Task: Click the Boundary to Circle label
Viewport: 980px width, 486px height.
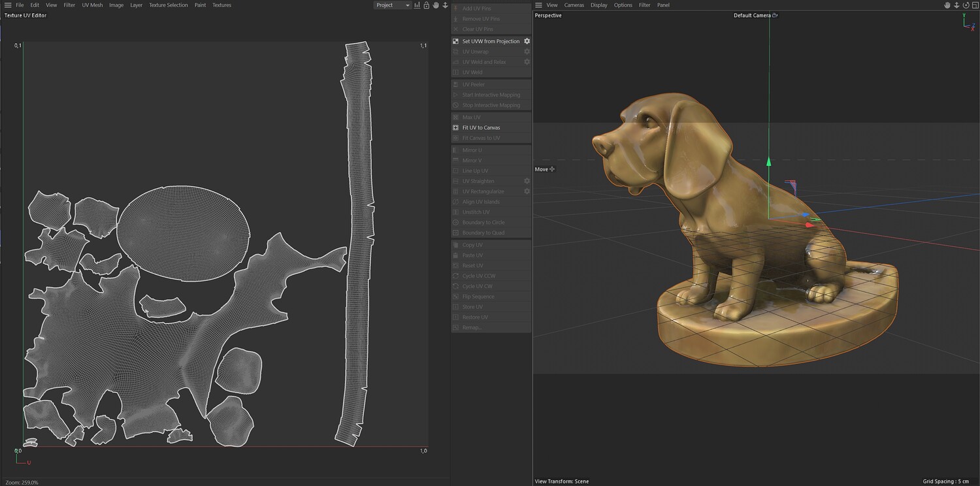Action: [483, 222]
